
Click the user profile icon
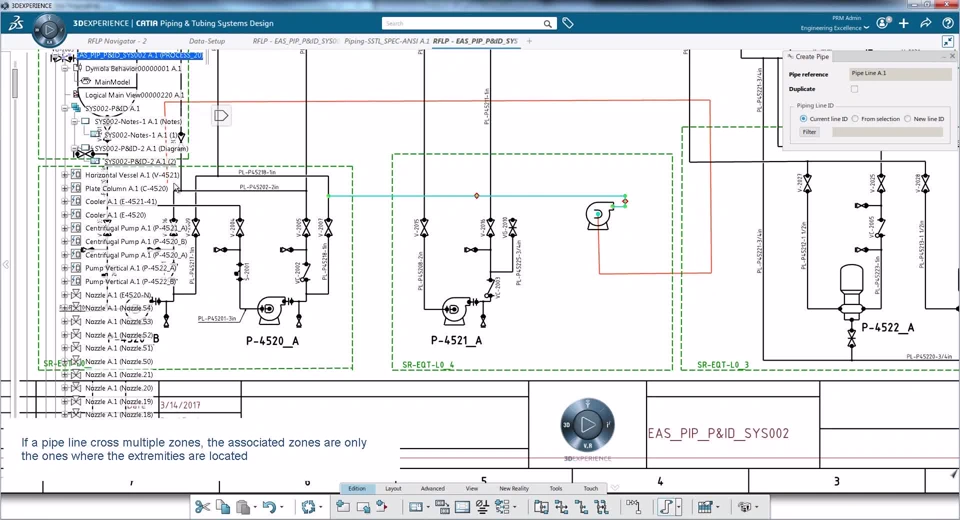tap(882, 23)
